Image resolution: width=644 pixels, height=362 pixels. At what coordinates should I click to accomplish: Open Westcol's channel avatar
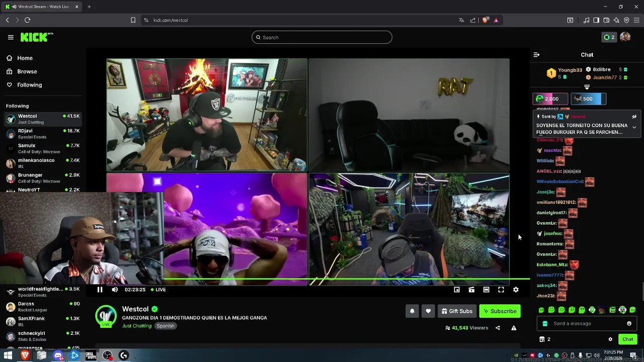pos(106,316)
